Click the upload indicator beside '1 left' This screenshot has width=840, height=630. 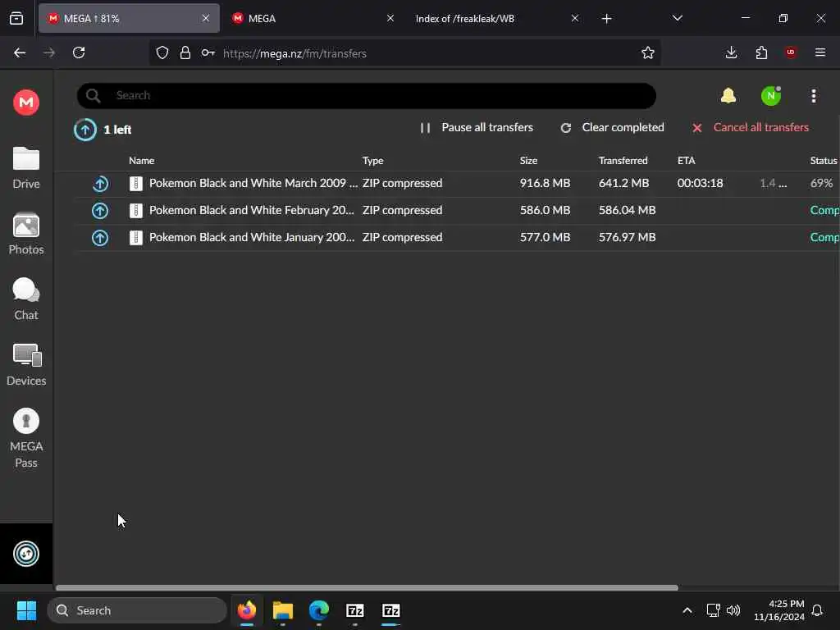coord(85,129)
